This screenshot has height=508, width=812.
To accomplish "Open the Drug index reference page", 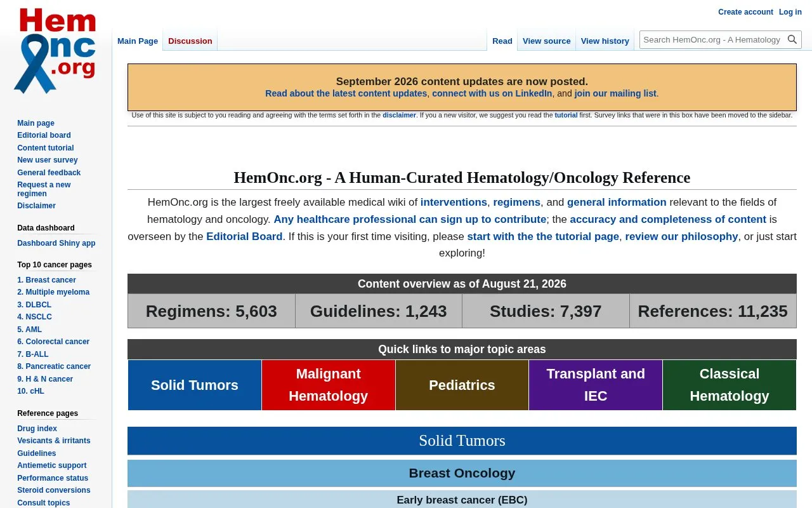I will (37, 429).
